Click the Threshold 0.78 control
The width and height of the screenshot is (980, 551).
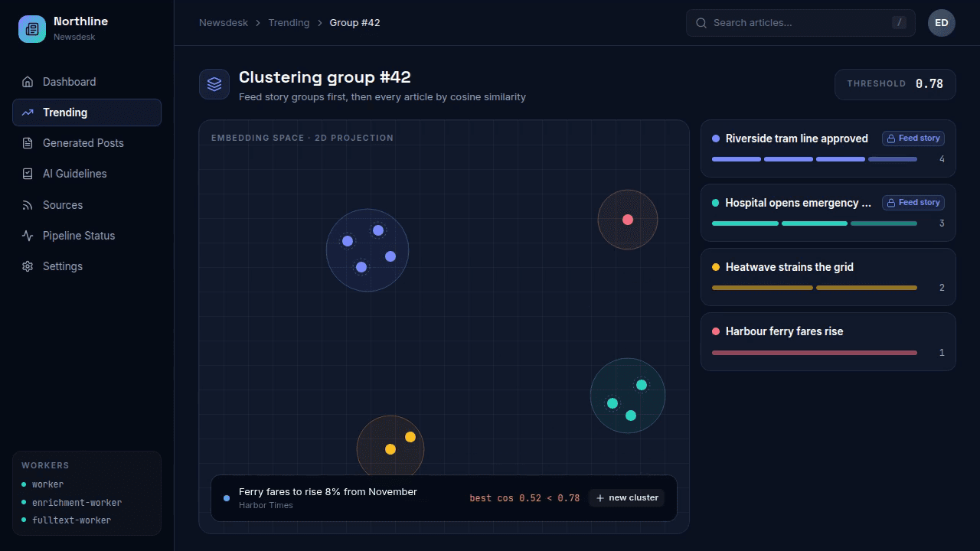895,84
